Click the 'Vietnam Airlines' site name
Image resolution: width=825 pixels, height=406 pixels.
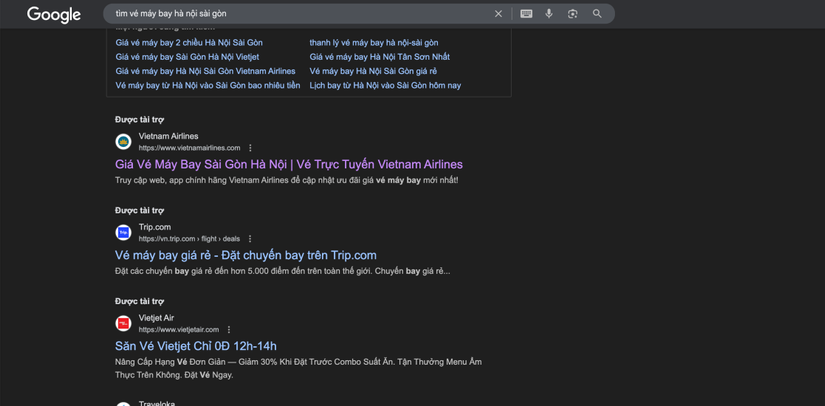click(168, 136)
